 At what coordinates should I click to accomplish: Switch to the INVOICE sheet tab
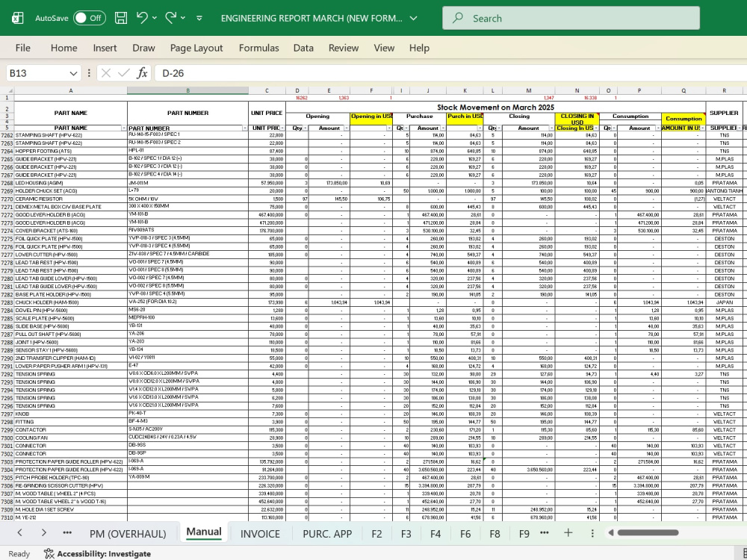pyautogui.click(x=260, y=534)
